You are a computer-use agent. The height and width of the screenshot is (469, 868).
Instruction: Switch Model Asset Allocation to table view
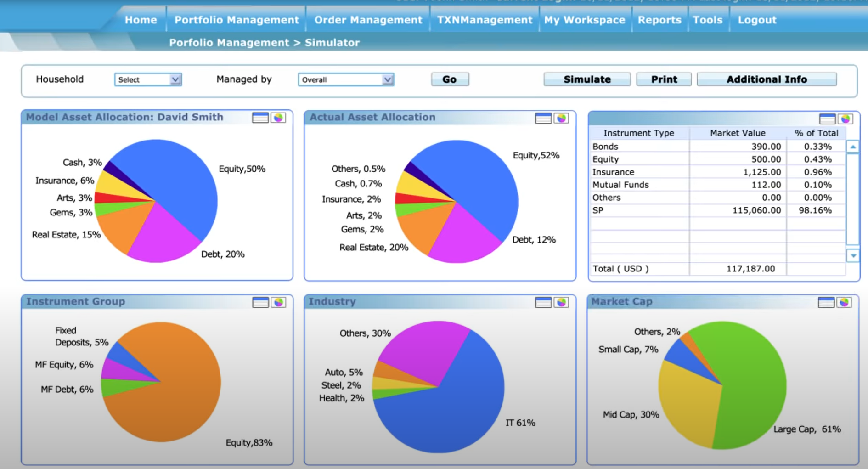pos(259,118)
